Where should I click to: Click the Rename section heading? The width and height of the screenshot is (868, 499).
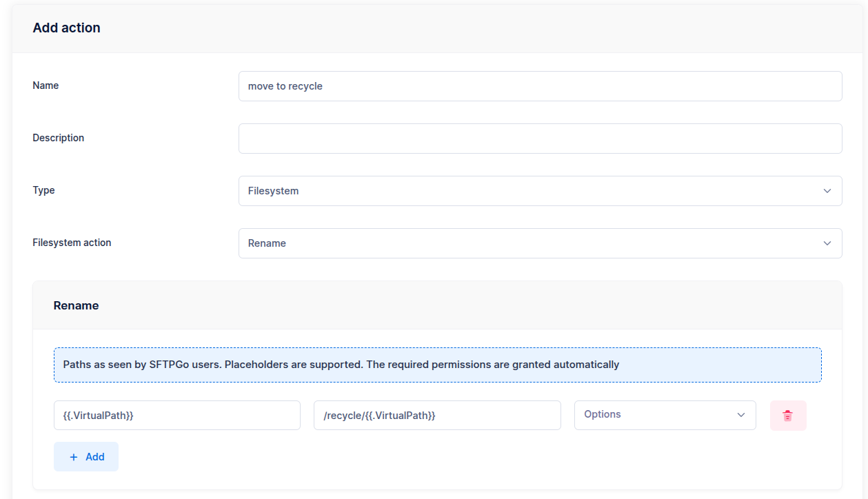(76, 305)
